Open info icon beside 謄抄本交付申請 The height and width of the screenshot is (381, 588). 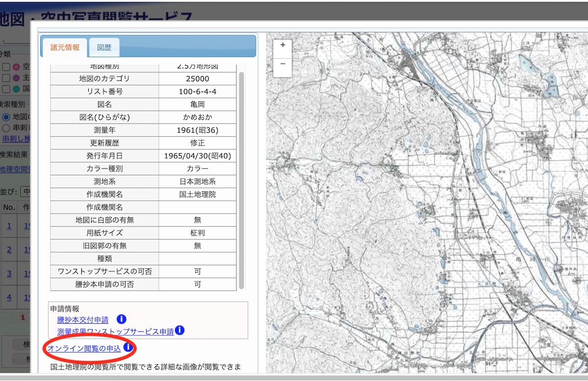point(122,319)
